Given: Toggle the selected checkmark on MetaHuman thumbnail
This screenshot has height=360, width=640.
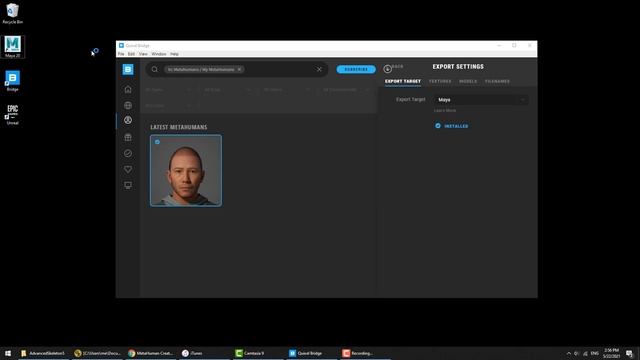Looking at the screenshot, I should point(157,142).
